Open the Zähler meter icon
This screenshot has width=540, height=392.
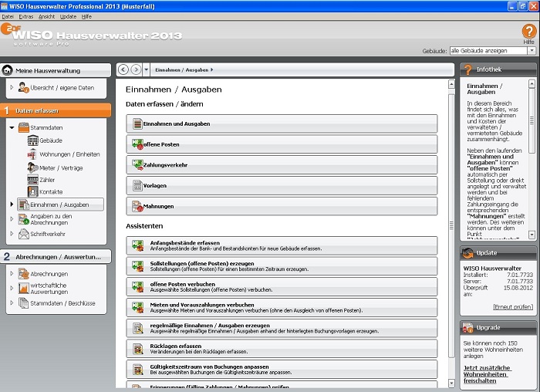point(32,180)
